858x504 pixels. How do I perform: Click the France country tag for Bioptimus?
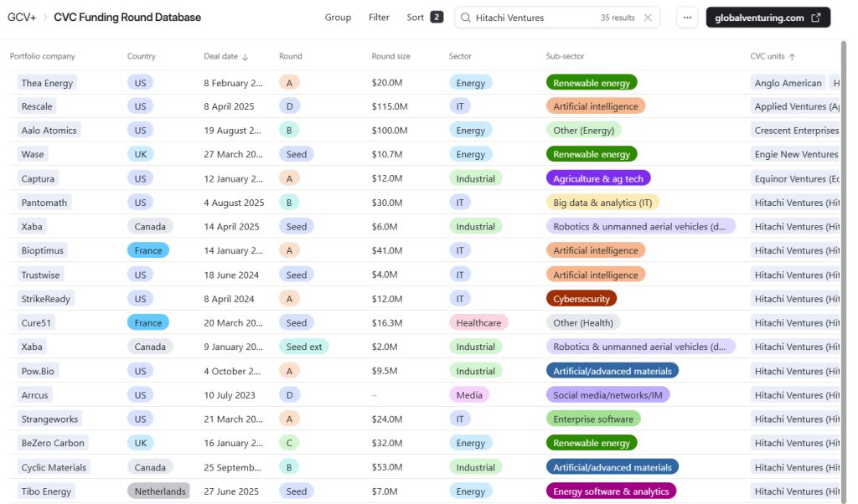pyautogui.click(x=148, y=250)
